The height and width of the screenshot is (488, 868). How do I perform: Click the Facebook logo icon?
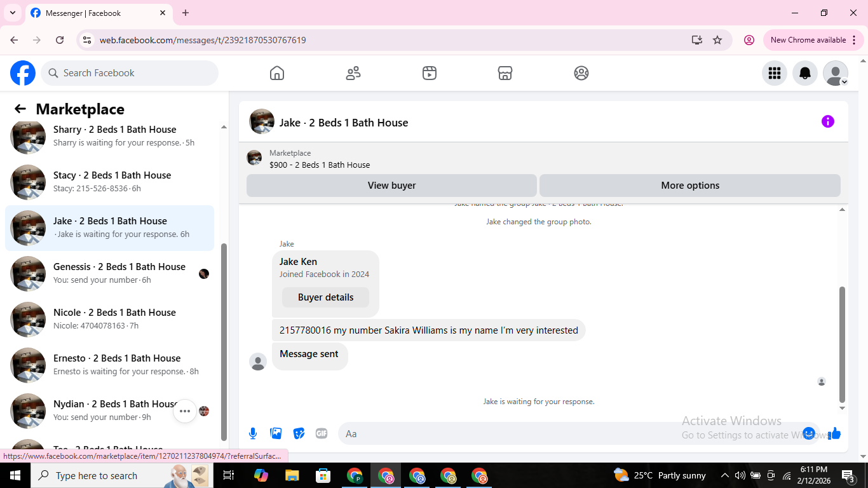(23, 73)
